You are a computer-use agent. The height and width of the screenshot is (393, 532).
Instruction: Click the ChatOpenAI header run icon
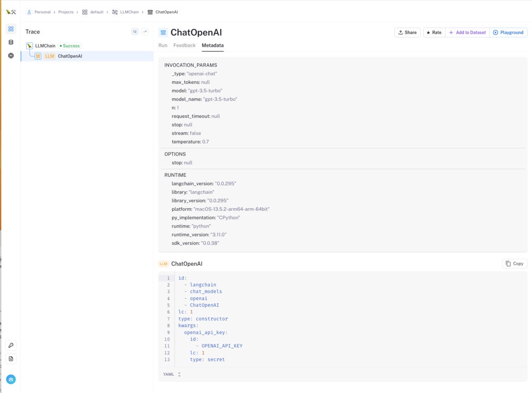click(163, 32)
